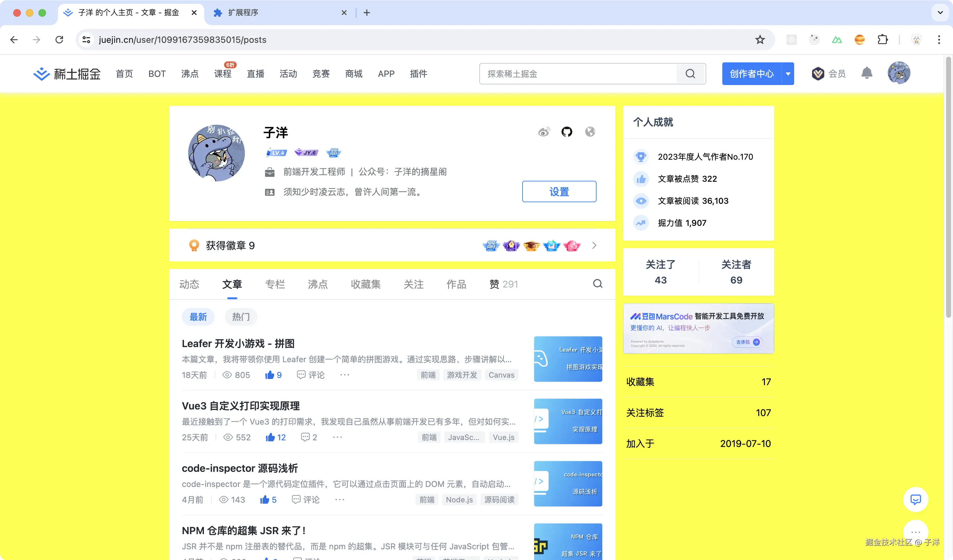Image resolution: width=953 pixels, height=560 pixels.
Task: Open article code-inspector 源码浅析
Action: (240, 468)
